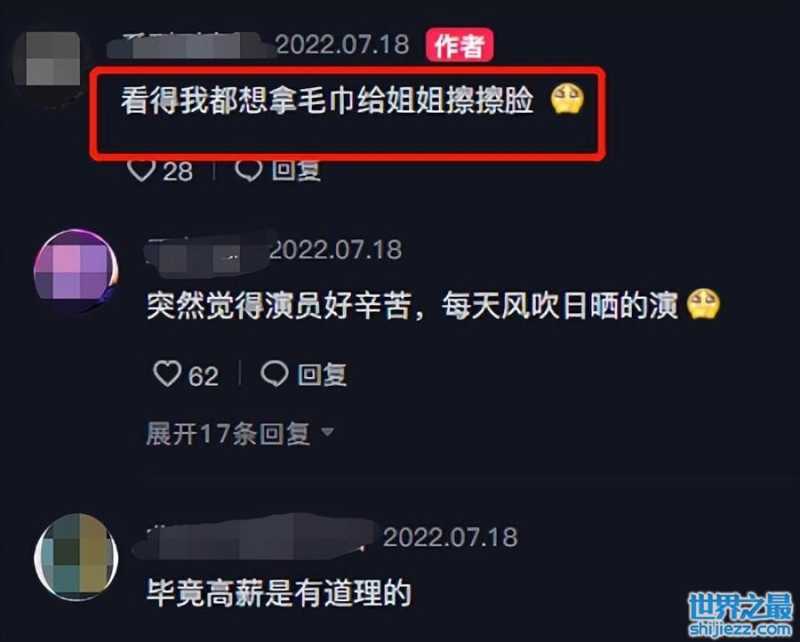Click the reply bubble icon under the second comment
Viewport: 800px width, 642px height.
coord(274,374)
